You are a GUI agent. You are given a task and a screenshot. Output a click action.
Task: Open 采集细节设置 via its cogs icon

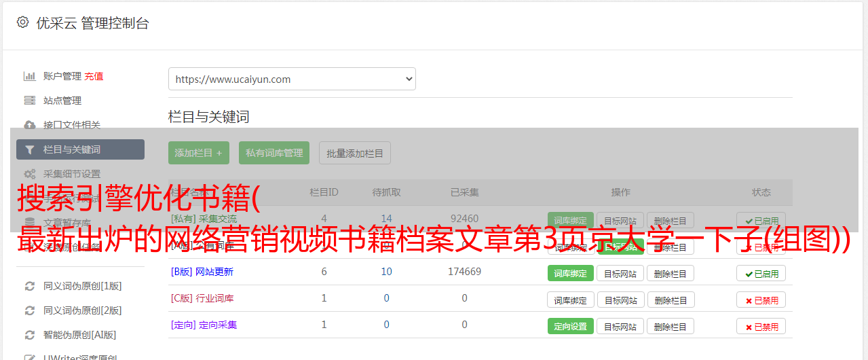pos(30,174)
